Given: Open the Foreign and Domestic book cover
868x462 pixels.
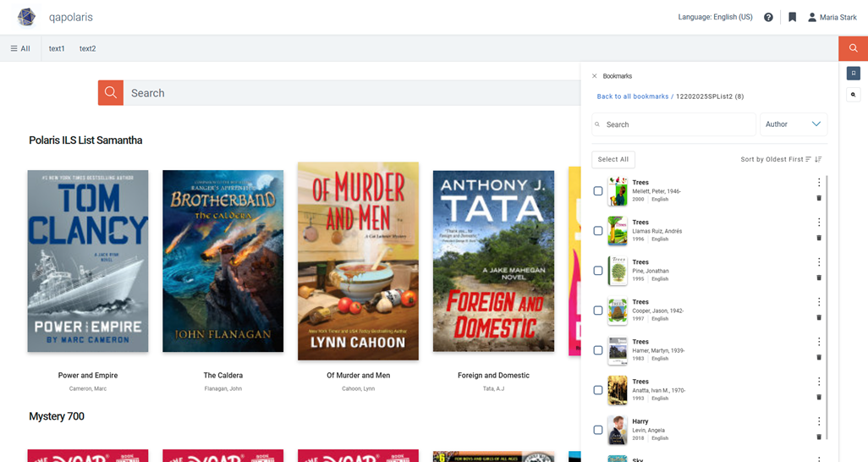Looking at the screenshot, I should point(493,261).
